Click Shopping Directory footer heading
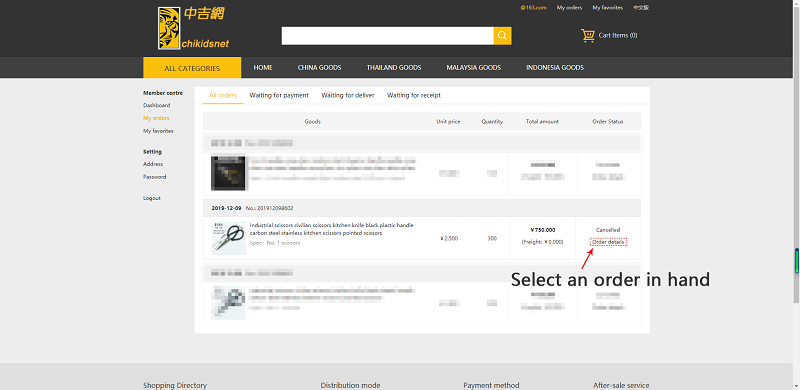The image size is (800, 390). click(175, 385)
